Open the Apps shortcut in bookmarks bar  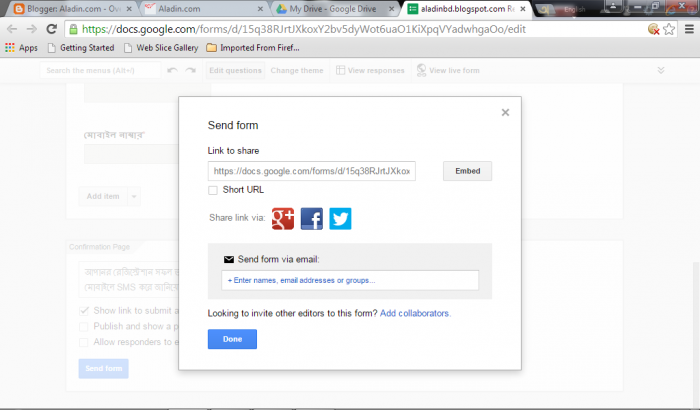click(x=21, y=48)
